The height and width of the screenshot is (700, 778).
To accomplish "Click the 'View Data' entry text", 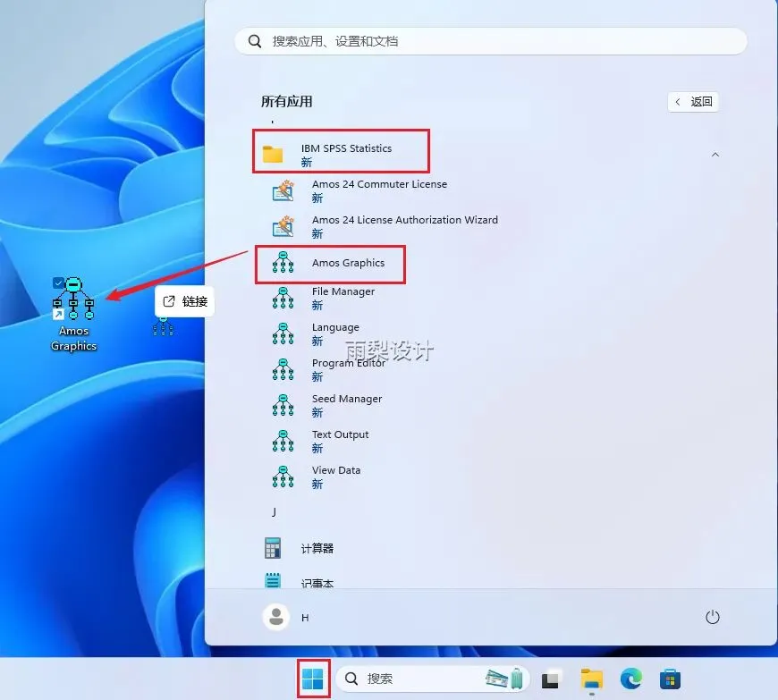I will pos(336,470).
